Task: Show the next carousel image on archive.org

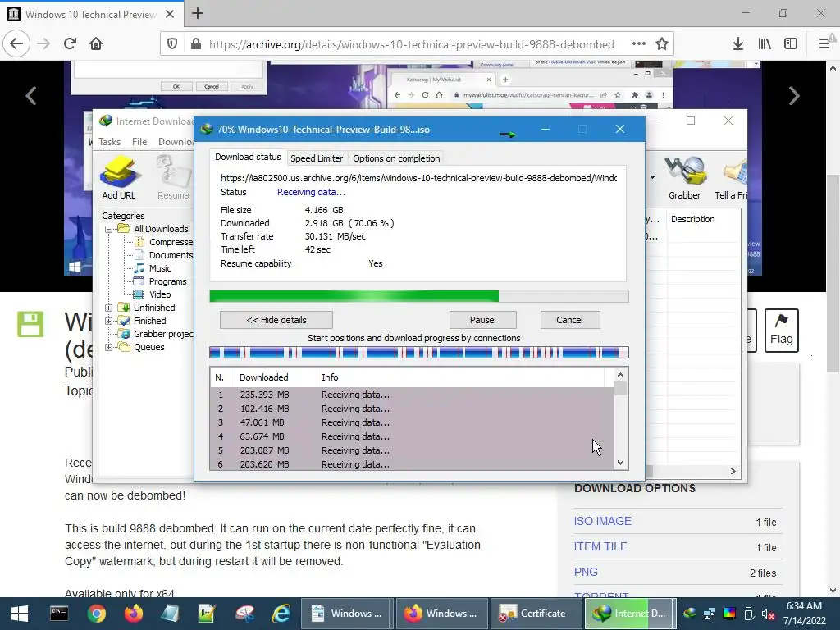Action: point(794,96)
